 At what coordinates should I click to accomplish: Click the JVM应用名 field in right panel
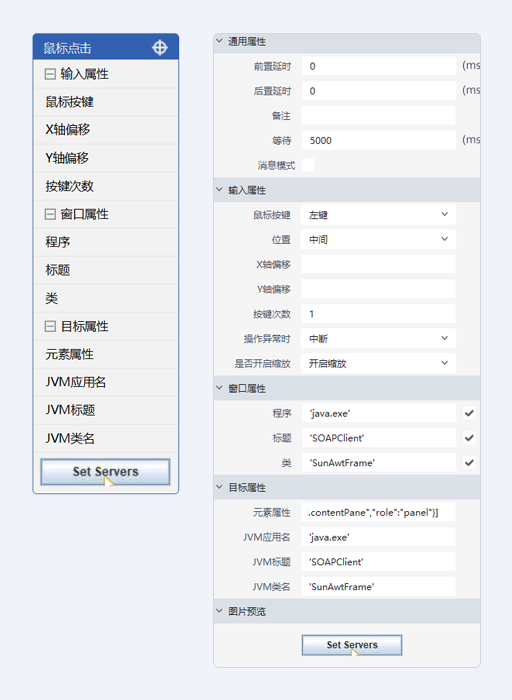[379, 537]
